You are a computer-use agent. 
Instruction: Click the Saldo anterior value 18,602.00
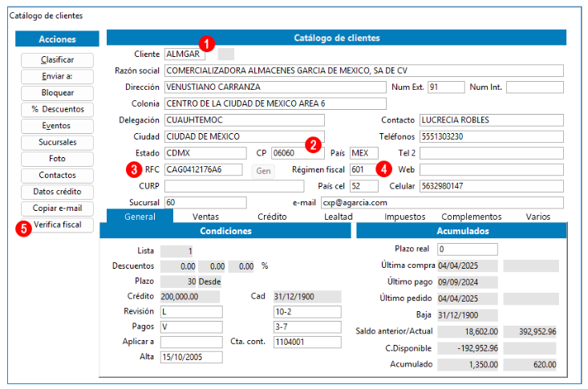467,331
